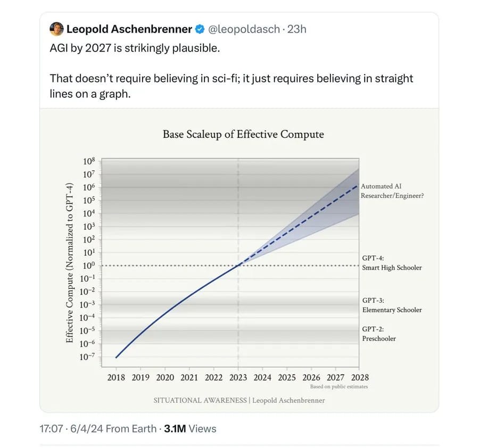Click the 'AGI by 2027' tweet text

(135, 48)
